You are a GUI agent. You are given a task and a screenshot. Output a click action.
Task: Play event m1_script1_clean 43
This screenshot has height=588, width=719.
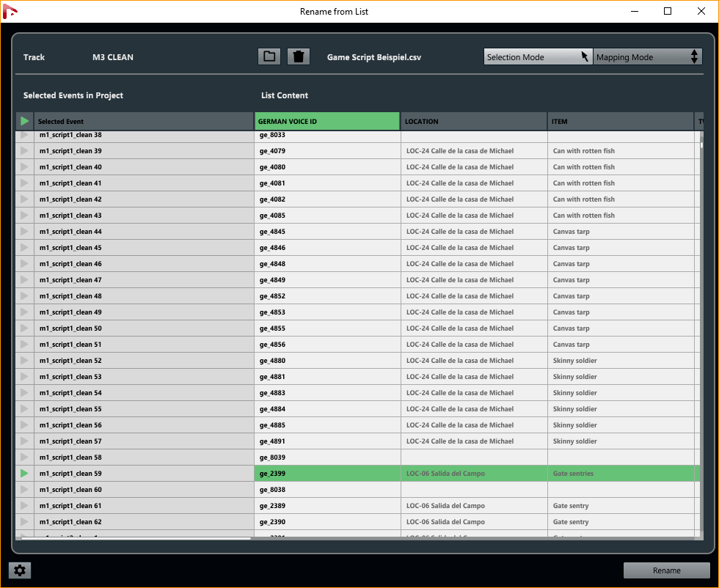tap(25, 216)
